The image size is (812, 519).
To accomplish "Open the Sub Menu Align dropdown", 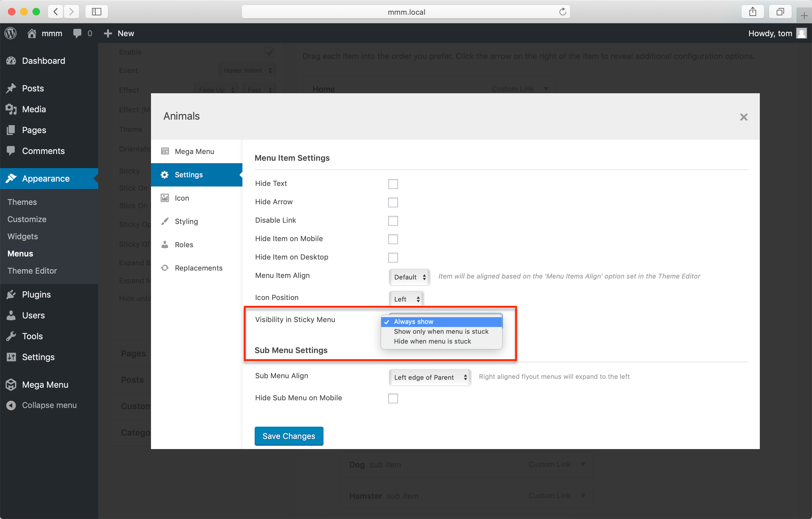I will [430, 378].
